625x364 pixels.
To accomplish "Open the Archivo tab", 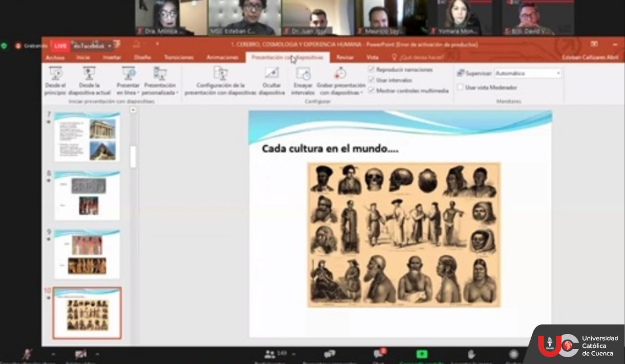I will point(55,58).
